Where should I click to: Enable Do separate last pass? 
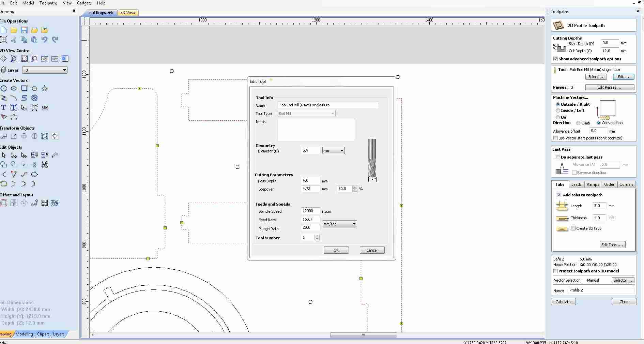pos(558,157)
